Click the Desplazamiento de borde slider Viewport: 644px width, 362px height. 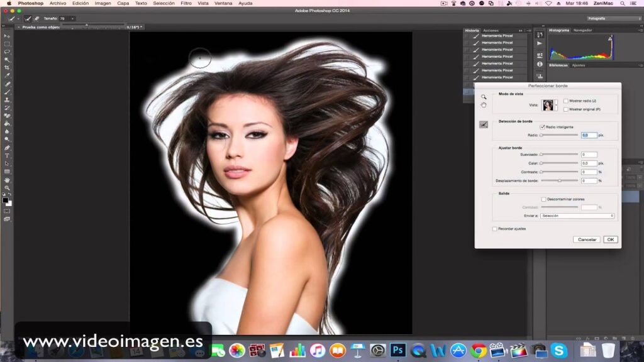click(x=559, y=181)
